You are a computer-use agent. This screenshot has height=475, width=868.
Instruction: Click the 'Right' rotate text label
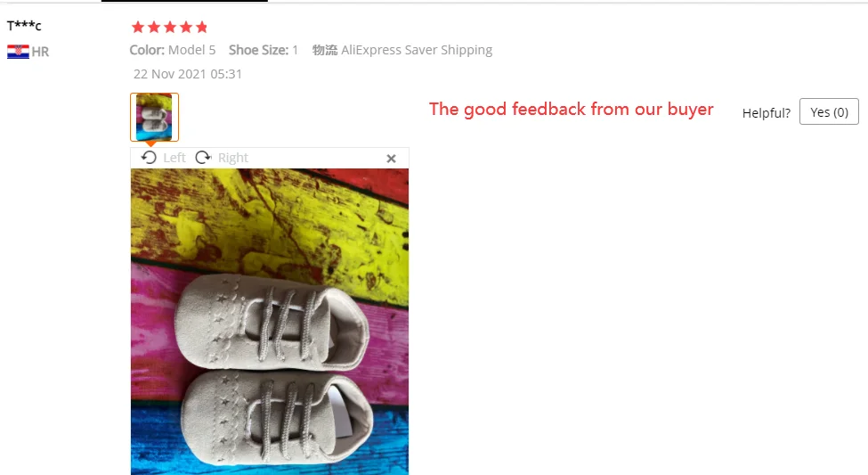click(x=233, y=158)
